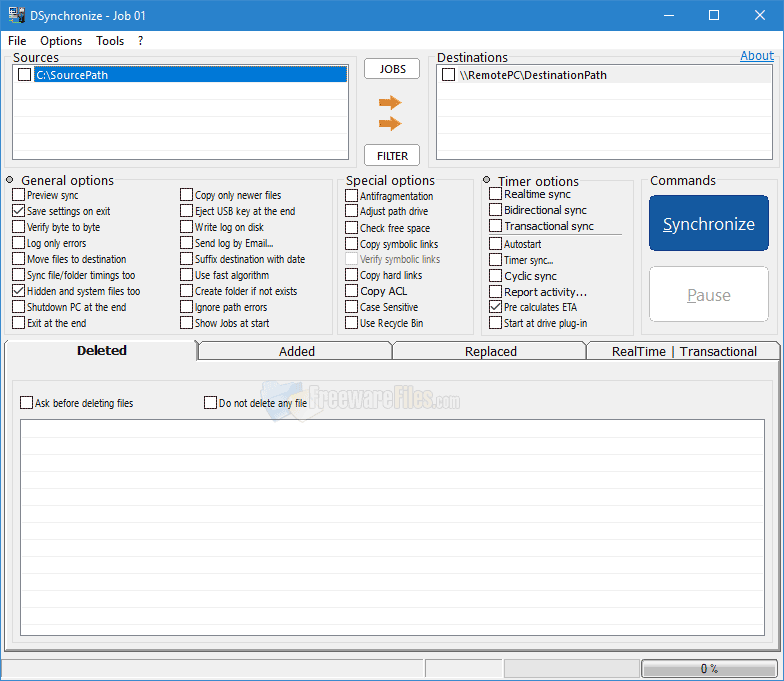This screenshot has height=681, width=784.
Task: Check Suffix destination with date
Action: pos(186,259)
